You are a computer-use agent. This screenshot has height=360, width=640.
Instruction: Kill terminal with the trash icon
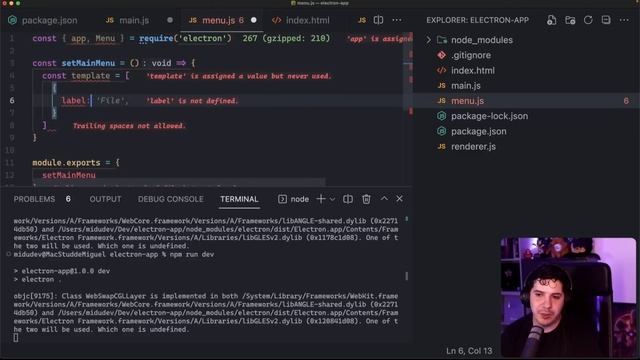tap(366, 199)
